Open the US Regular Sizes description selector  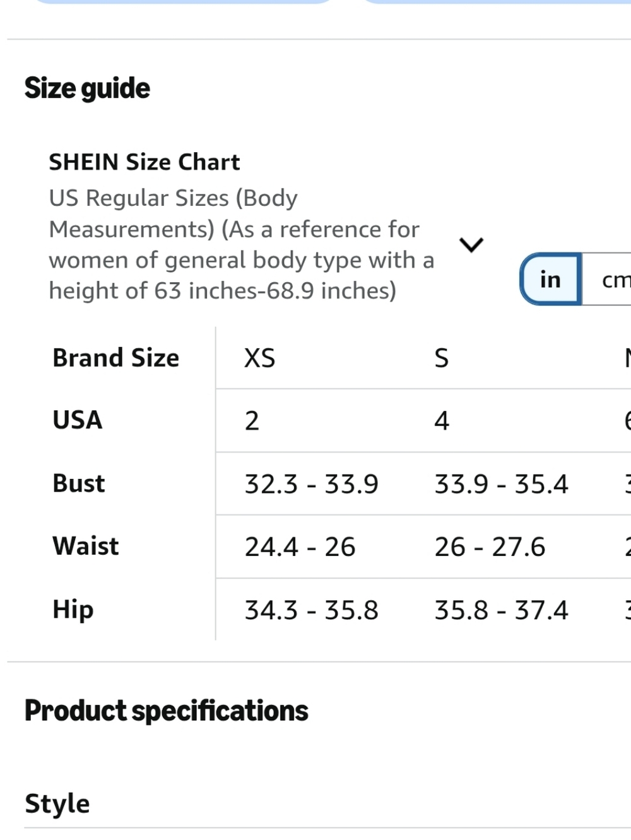tap(242, 244)
